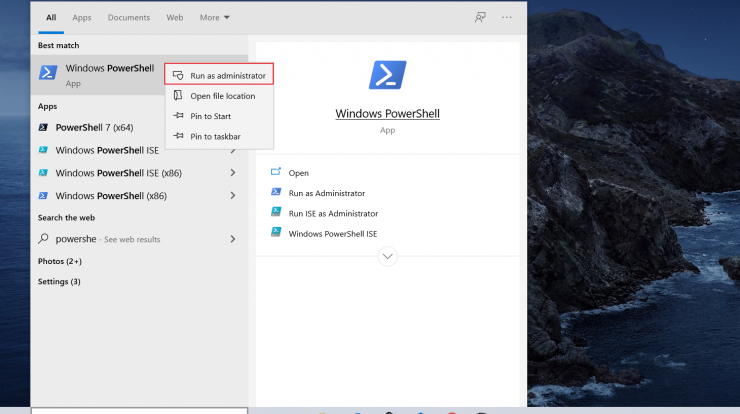Click the pin icon beside Pin to Start
This screenshot has width=740, height=414.
click(178, 116)
